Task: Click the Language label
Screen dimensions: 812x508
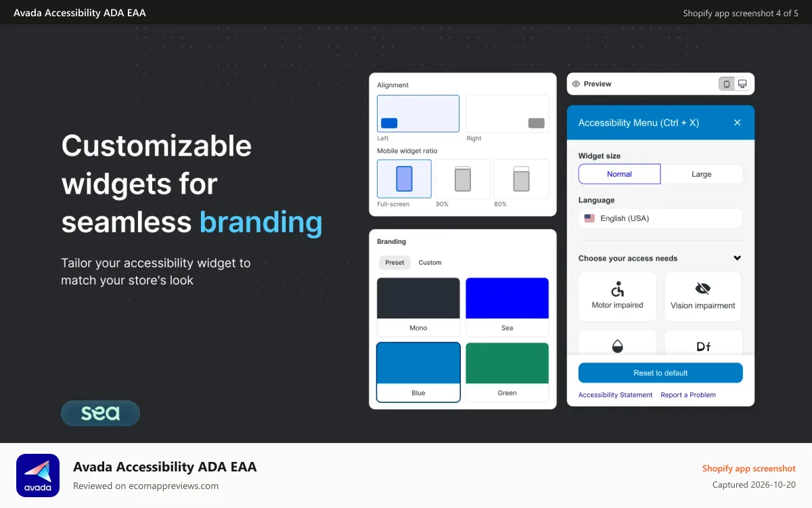Action: tap(597, 200)
